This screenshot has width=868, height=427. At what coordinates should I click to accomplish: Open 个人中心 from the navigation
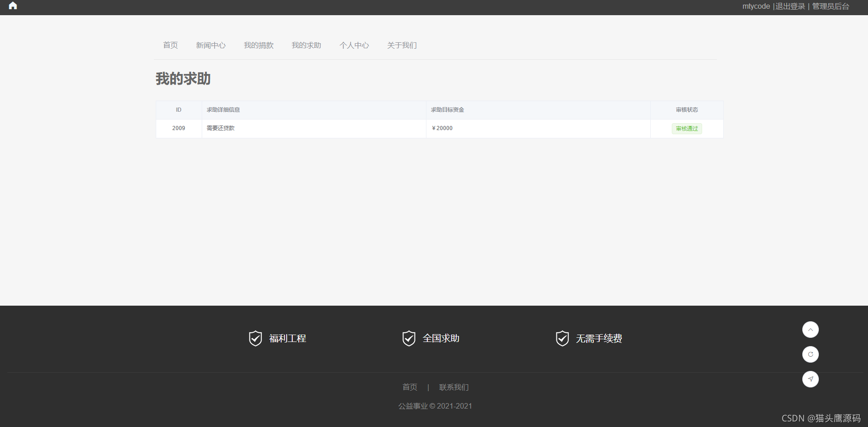[354, 45]
